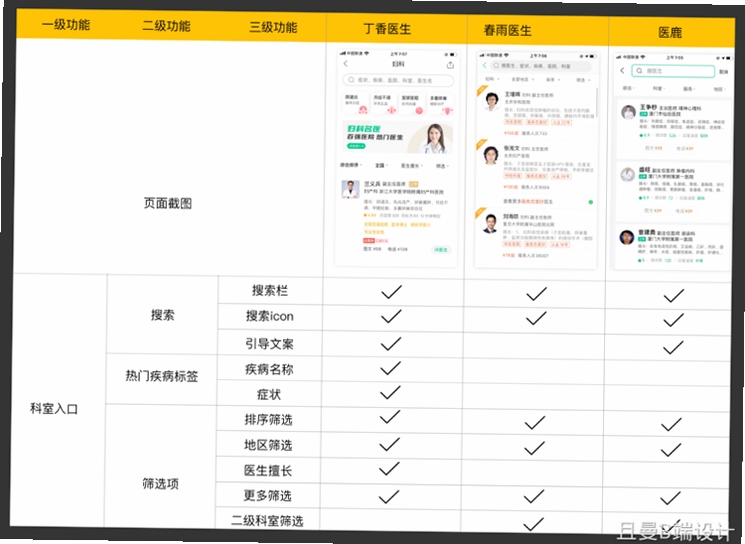The image size is (745, 544).
Task: Tap back arrow in 医鹿 screenshot
Action: 622,70
